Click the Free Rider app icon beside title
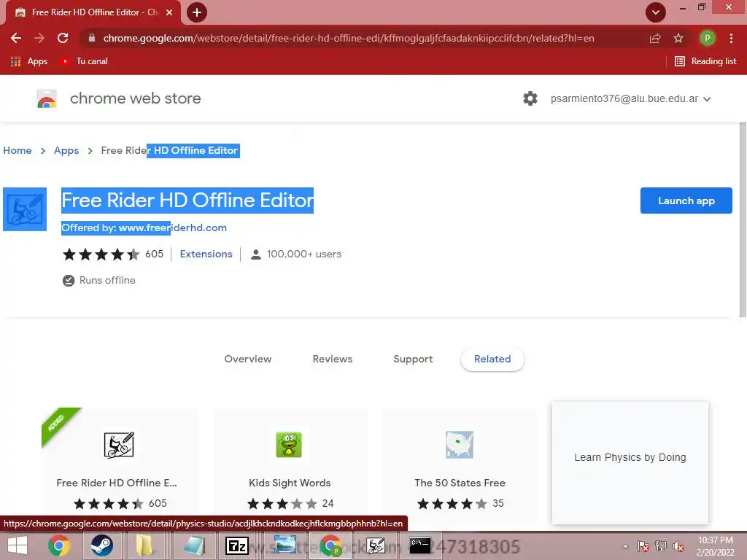 click(25, 209)
